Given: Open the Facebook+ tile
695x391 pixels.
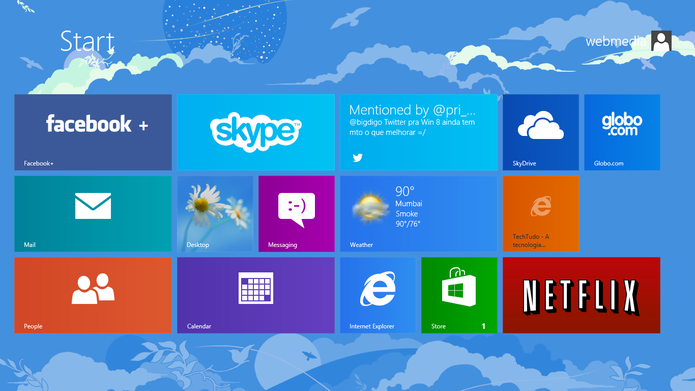Looking at the screenshot, I should point(93,132).
